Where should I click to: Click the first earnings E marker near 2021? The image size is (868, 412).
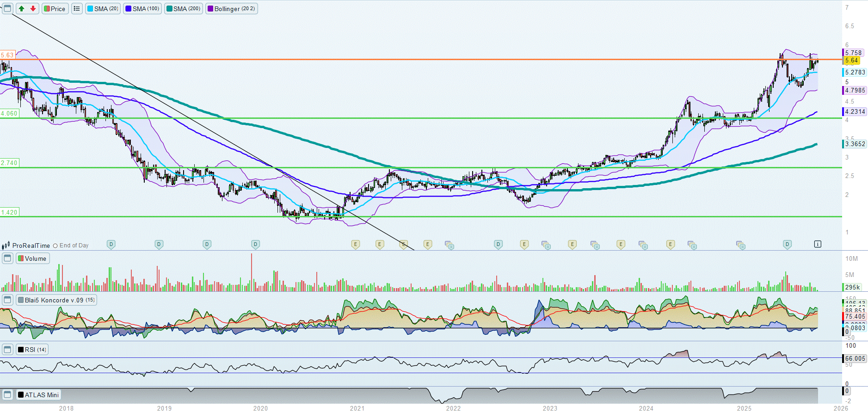[x=355, y=244]
